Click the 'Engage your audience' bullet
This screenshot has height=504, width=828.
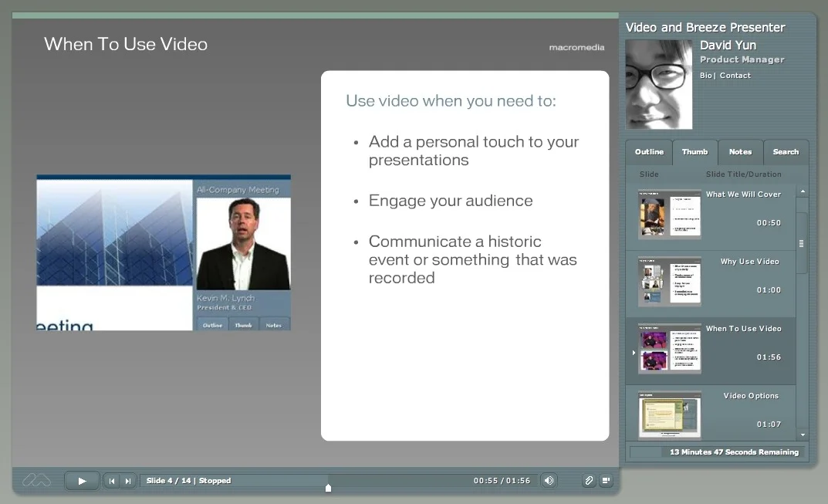pyautogui.click(x=451, y=201)
